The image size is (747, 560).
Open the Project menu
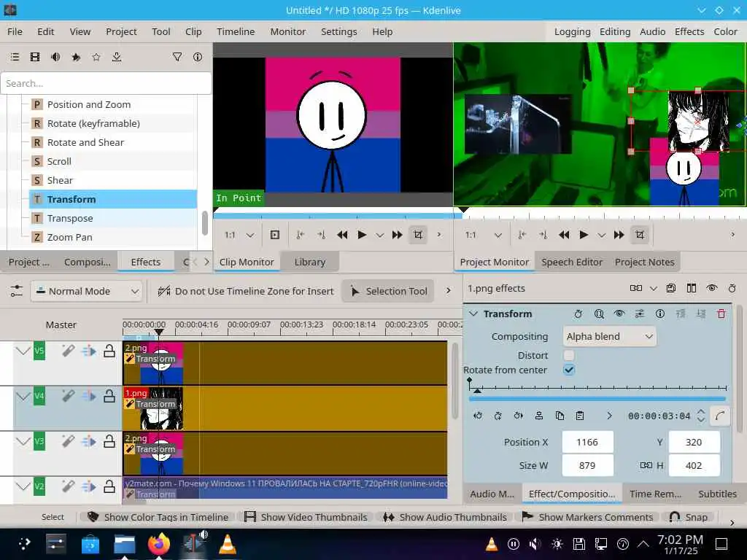(x=121, y=31)
